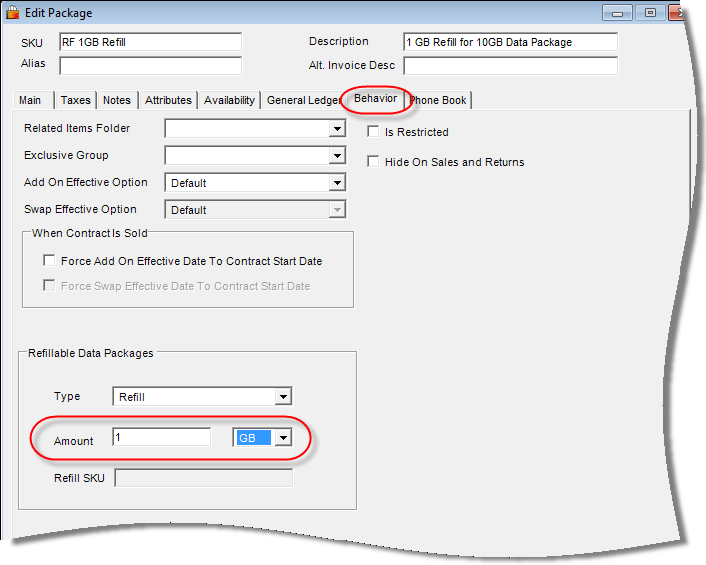Screen dimensions: 706x565
Task: Open the General Ledger tab
Action: (301, 100)
